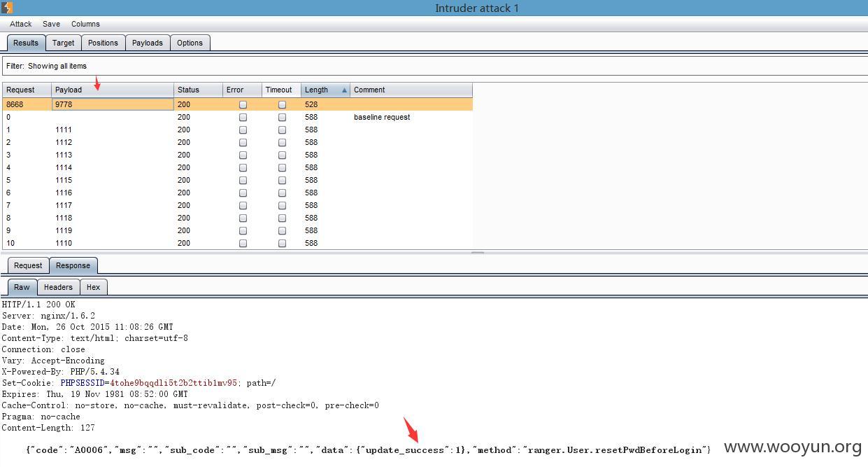Toggle Error checkbox for baseline request row
The height and width of the screenshot is (467, 868).
pyautogui.click(x=243, y=117)
